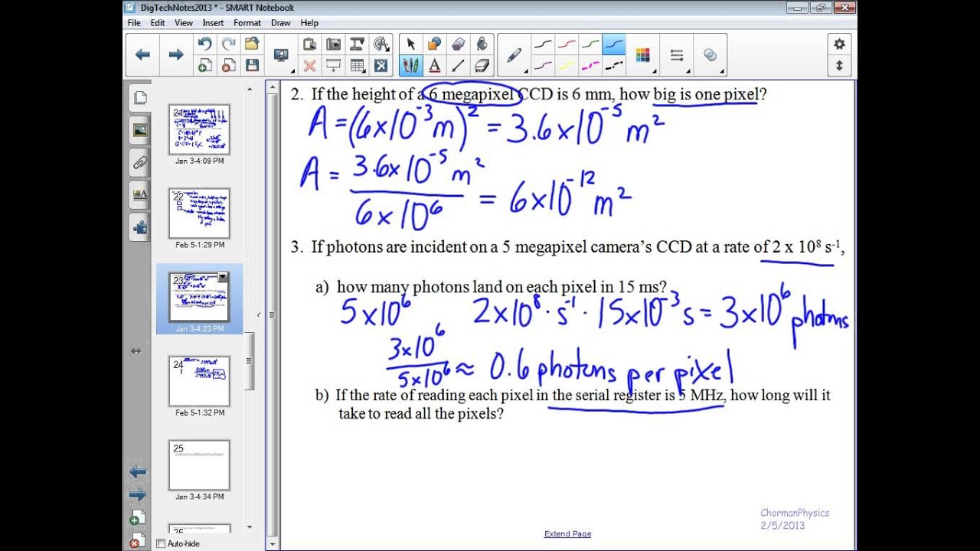Select the Fill paint bucket tool
980x551 pixels.
pyautogui.click(x=482, y=44)
